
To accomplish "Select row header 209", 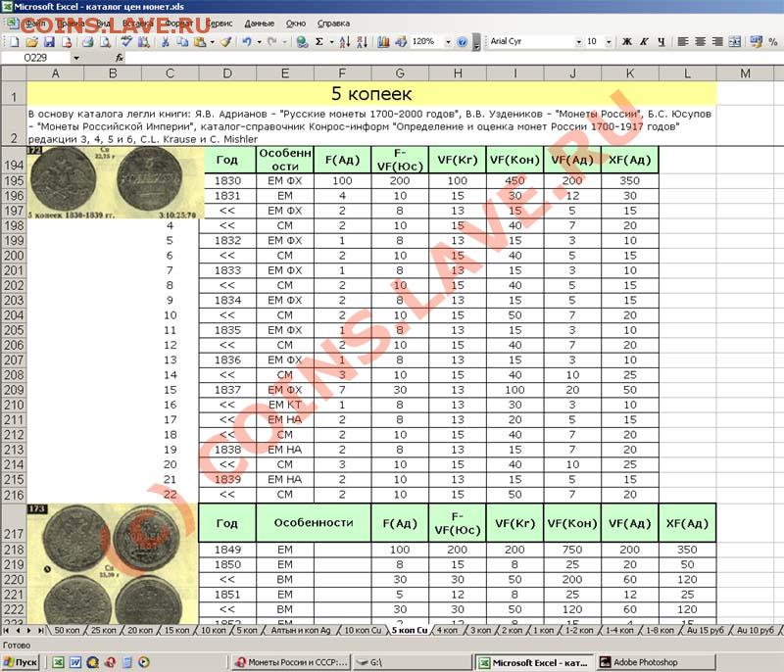I will point(14,390).
